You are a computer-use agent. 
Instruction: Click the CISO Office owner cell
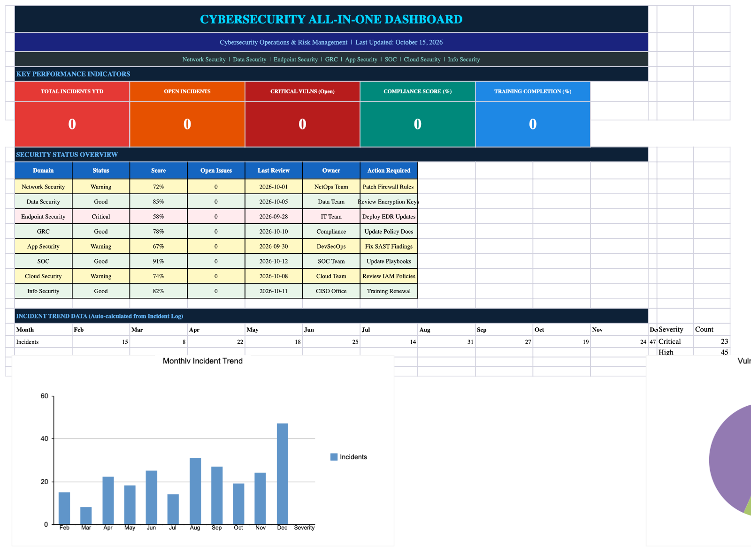coord(331,291)
